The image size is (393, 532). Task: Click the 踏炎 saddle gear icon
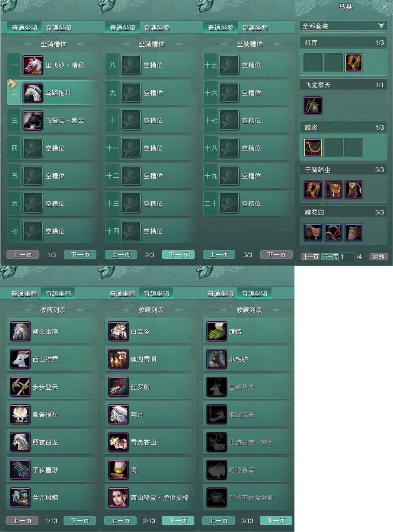click(313, 147)
